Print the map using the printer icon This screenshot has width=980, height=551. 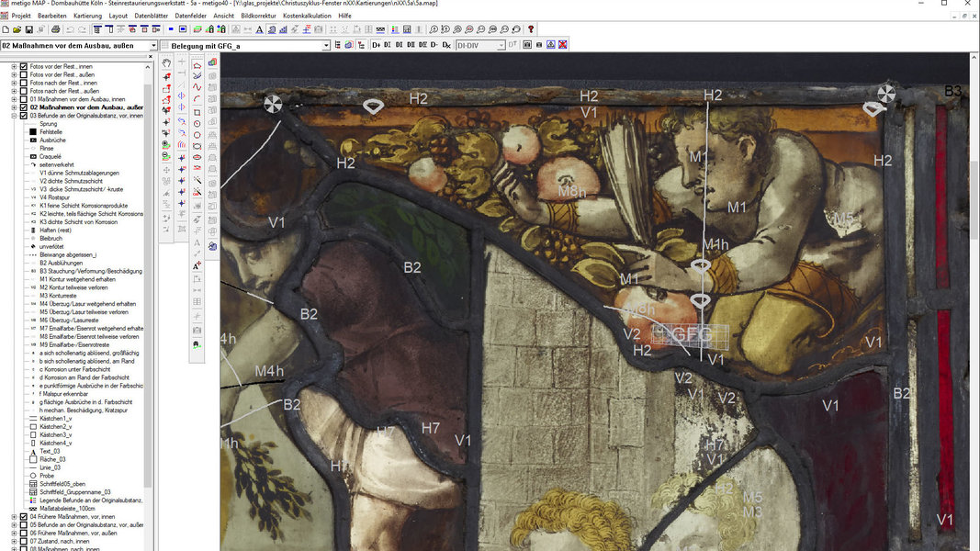pos(56,29)
